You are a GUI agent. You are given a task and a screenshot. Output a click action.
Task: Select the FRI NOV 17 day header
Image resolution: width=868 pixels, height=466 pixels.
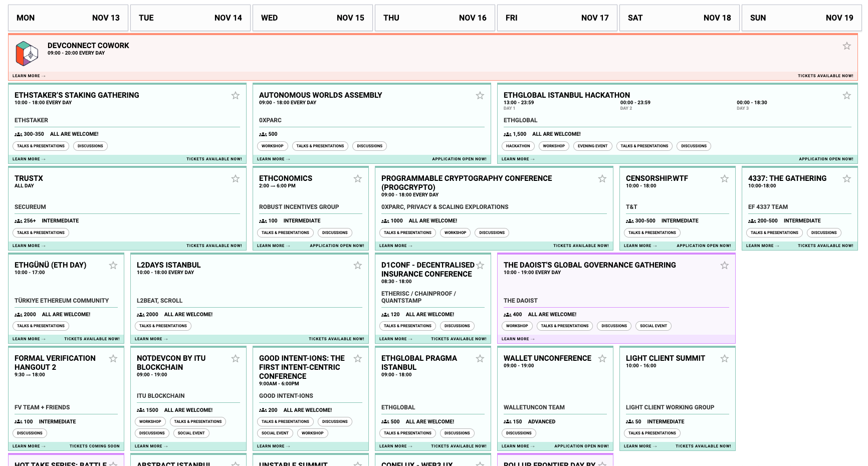click(557, 18)
